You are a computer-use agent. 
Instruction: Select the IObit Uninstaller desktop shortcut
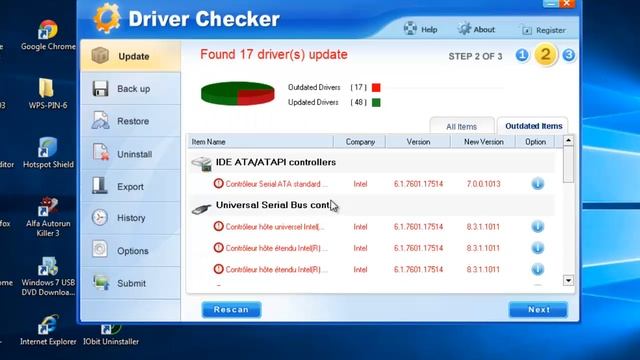[111, 335]
